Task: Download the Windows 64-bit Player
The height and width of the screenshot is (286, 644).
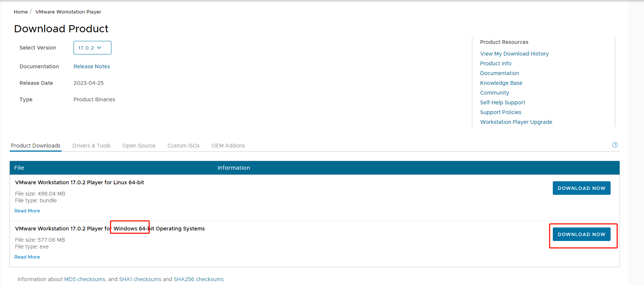Action: pyautogui.click(x=581, y=234)
